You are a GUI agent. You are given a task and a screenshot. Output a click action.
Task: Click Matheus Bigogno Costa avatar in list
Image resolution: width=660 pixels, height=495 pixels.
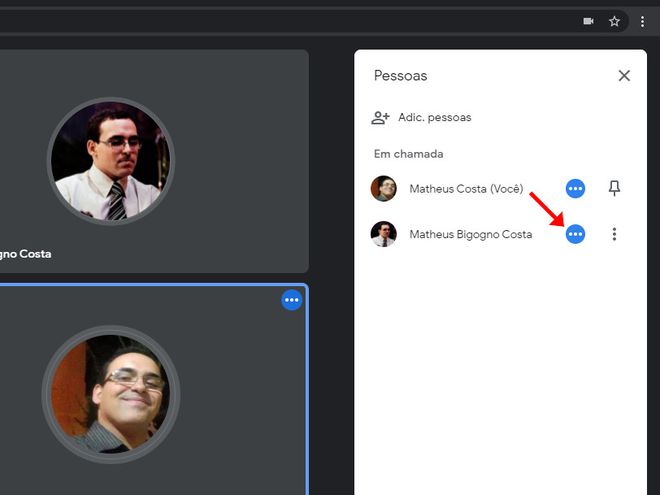tap(383, 234)
